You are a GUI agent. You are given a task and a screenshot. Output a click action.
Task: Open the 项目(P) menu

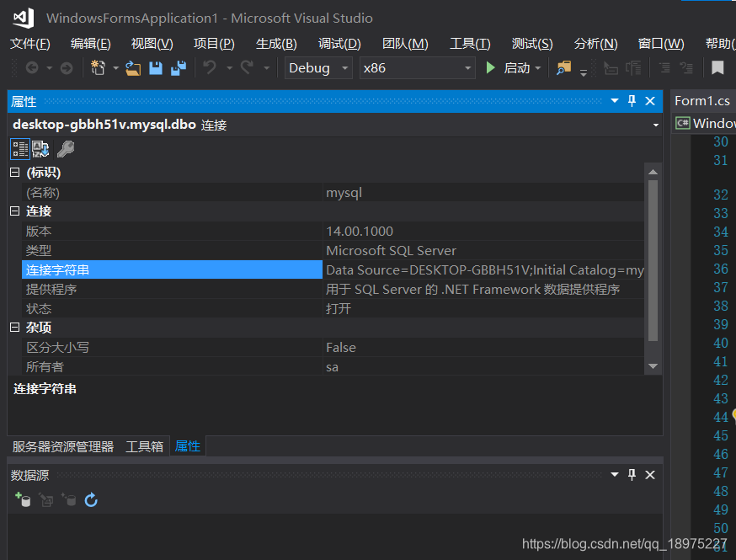214,44
